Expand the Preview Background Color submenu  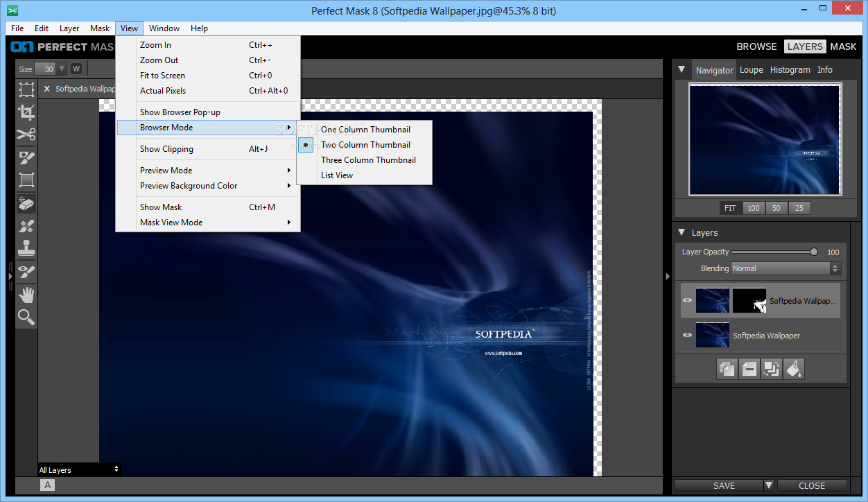(208, 186)
